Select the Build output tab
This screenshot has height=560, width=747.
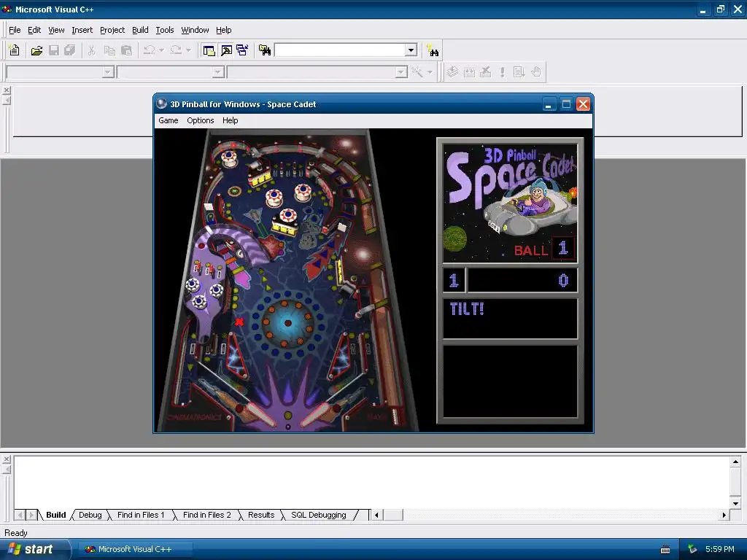[55, 515]
